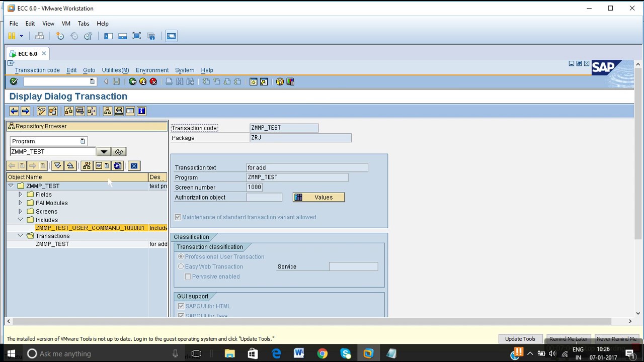Click the Customize Local Layout icon

point(290,81)
